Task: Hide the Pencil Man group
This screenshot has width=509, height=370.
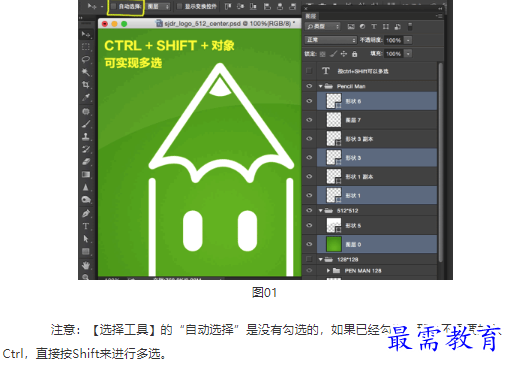Action: [x=309, y=86]
